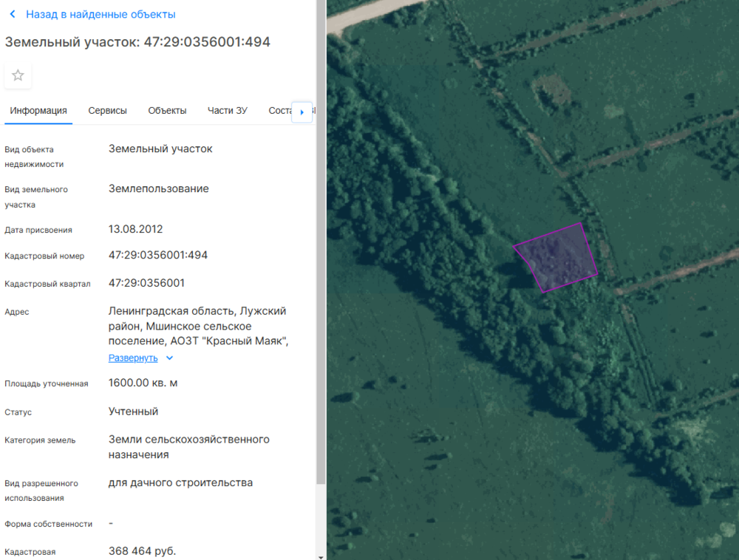Open 'Назад в найденные объекты' link
739x560 pixels.
(101, 15)
